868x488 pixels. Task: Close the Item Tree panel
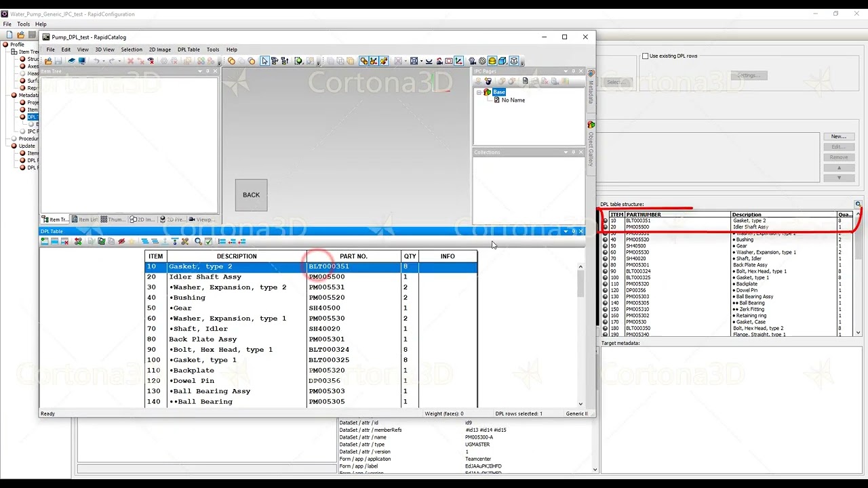pos(215,71)
